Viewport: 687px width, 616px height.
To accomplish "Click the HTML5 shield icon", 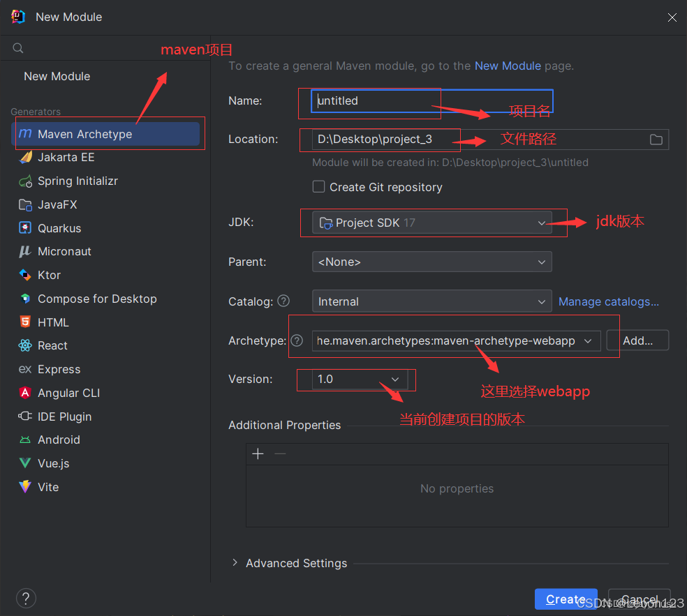I will click(x=25, y=322).
